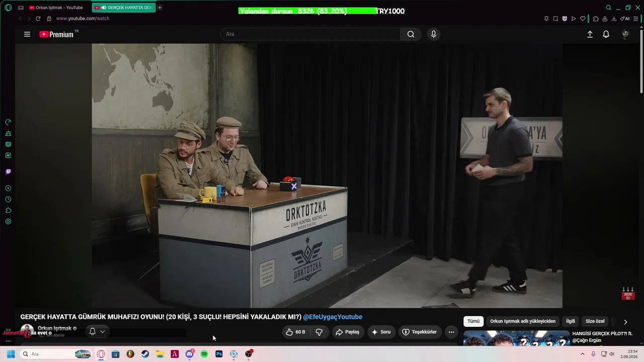Open the channel notification bell dropdown
Viewport: 644px width, 362px height.
point(97,332)
